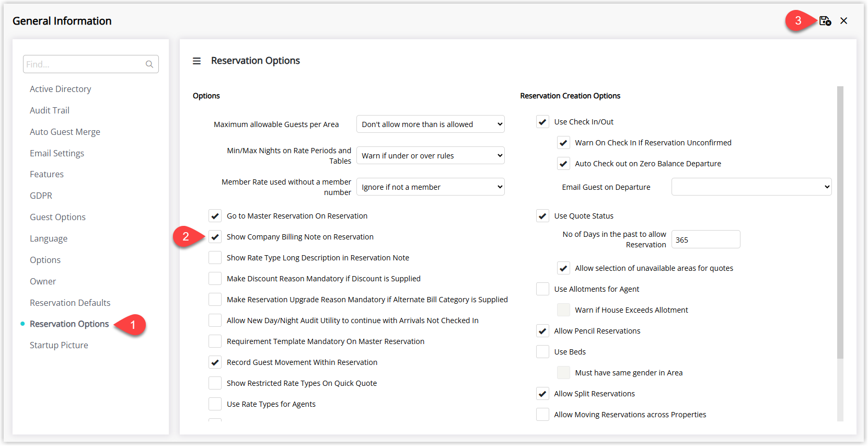Click the No of Days in past field
The width and height of the screenshot is (868, 446).
(705, 239)
